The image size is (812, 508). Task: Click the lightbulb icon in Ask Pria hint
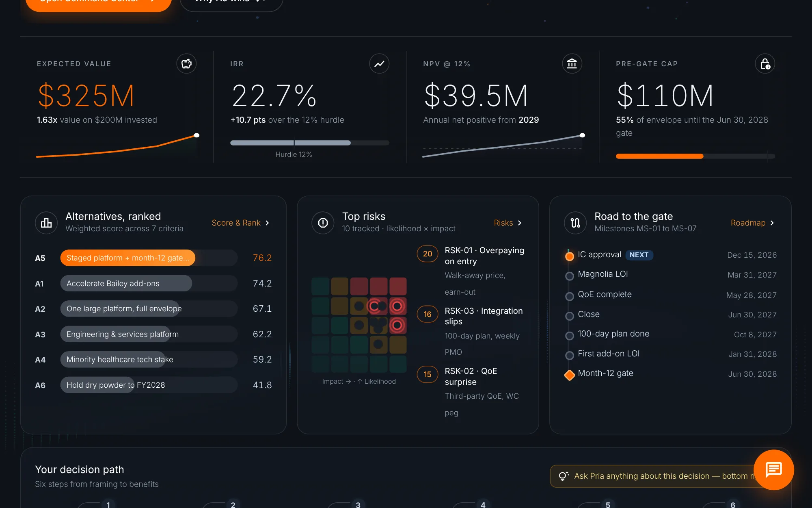click(x=564, y=476)
